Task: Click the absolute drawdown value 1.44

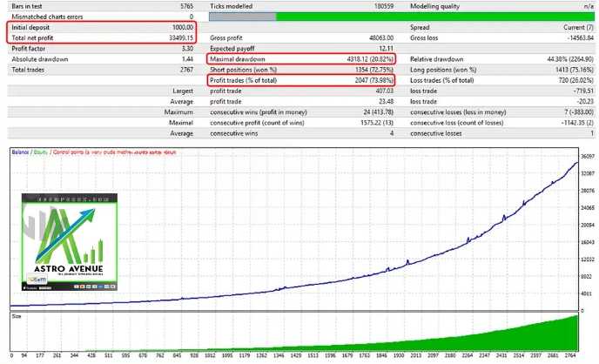Action: (187, 59)
